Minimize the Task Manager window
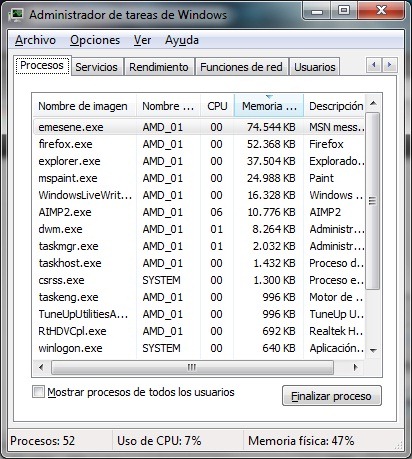Screen dimensions: 412x459 tap(317, 11)
